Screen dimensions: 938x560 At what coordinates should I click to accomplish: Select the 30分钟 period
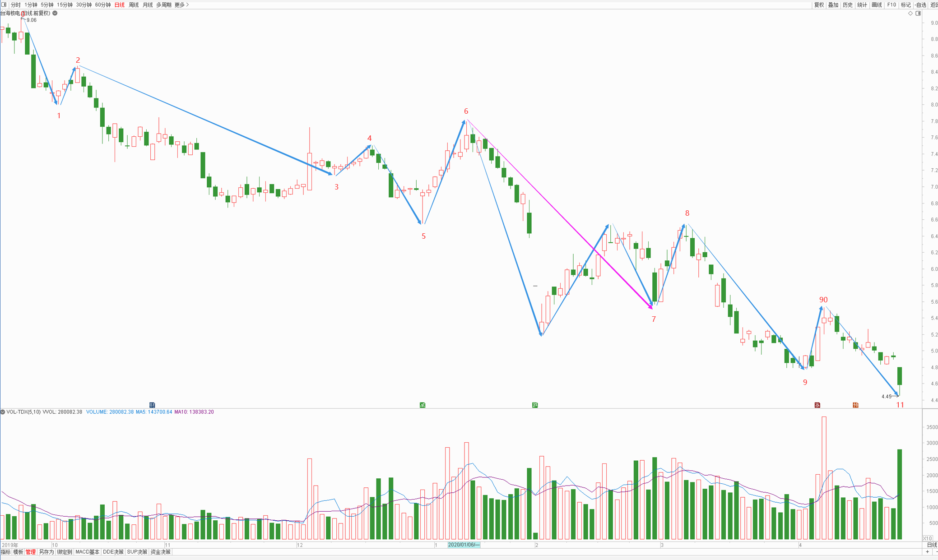[84, 5]
